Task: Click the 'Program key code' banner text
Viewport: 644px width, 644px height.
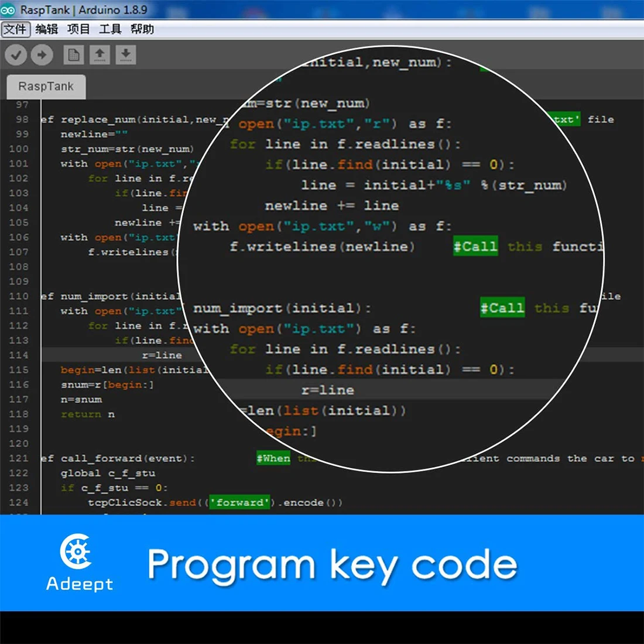Action: [333, 566]
